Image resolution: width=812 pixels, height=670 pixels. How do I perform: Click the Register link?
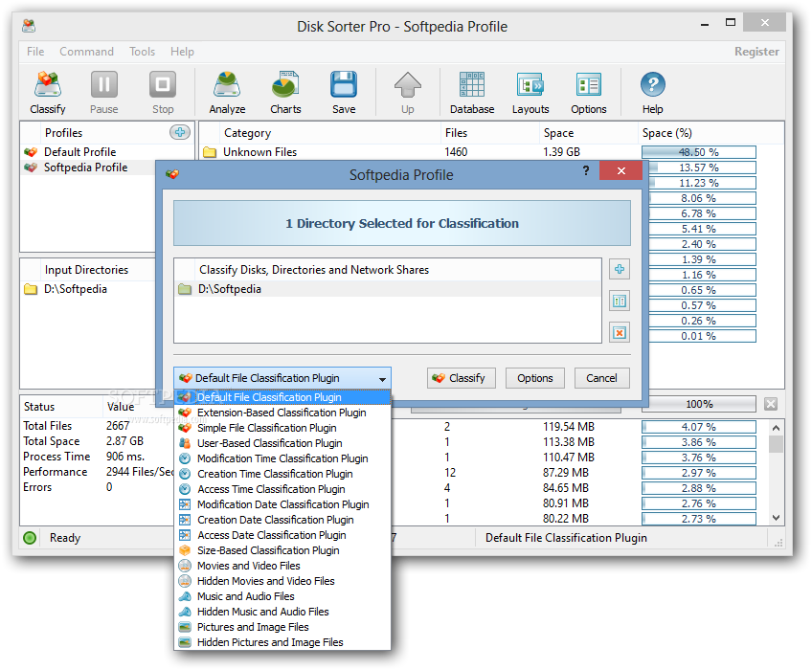point(756,52)
